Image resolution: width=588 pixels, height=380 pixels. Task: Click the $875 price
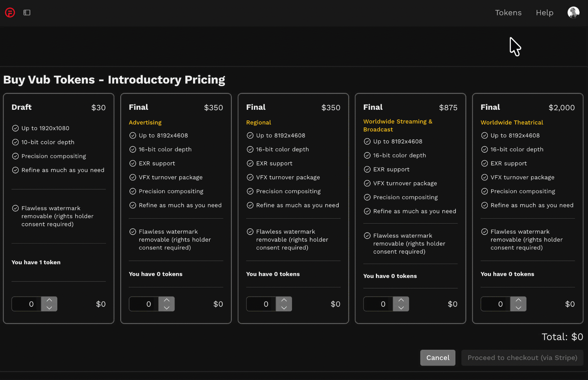click(448, 108)
